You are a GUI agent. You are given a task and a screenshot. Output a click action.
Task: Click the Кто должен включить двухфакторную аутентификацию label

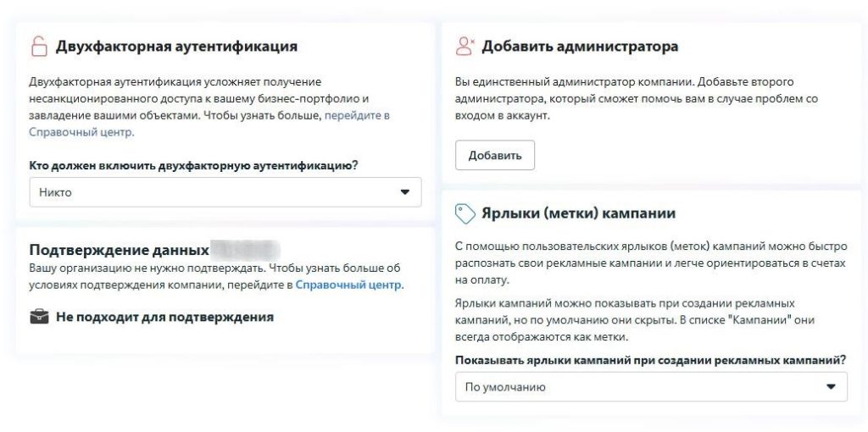[193, 165]
